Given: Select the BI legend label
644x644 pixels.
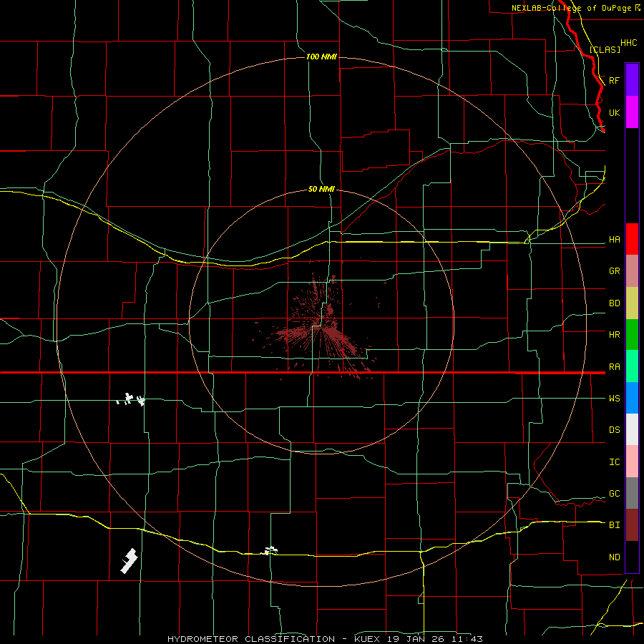Looking at the screenshot, I should coord(614,525).
